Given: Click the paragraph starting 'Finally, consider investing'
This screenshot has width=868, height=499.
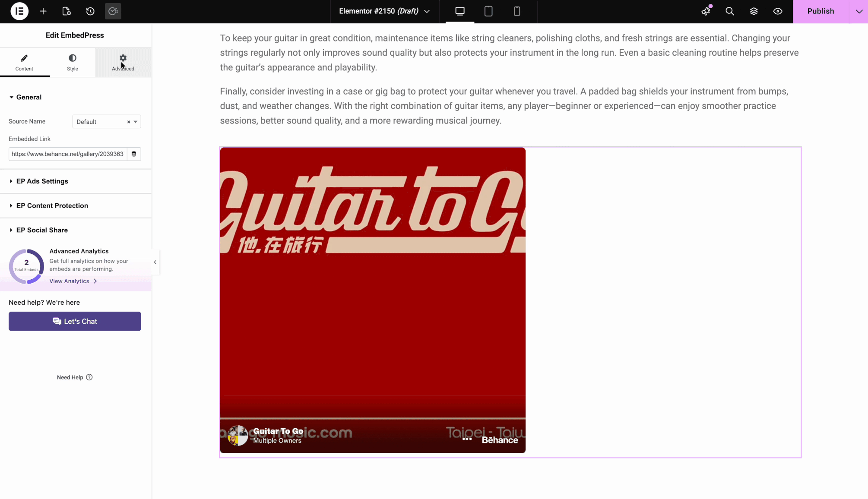Looking at the screenshot, I should tap(504, 106).
